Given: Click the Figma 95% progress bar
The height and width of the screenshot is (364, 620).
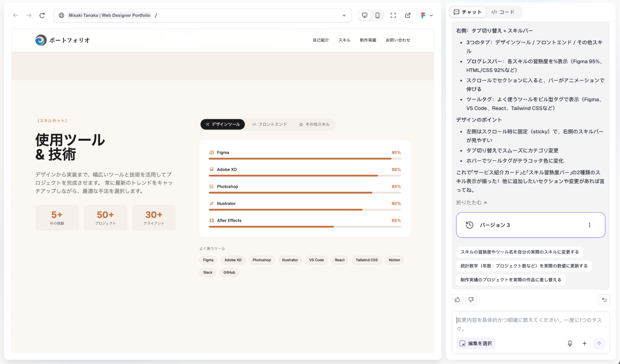Looking at the screenshot, I should 305,159.
